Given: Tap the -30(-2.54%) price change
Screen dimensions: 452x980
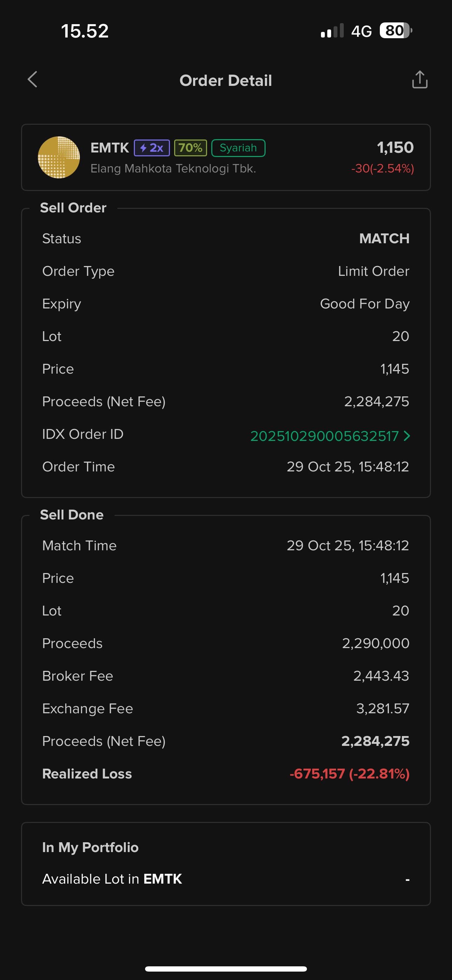Looking at the screenshot, I should pos(382,168).
